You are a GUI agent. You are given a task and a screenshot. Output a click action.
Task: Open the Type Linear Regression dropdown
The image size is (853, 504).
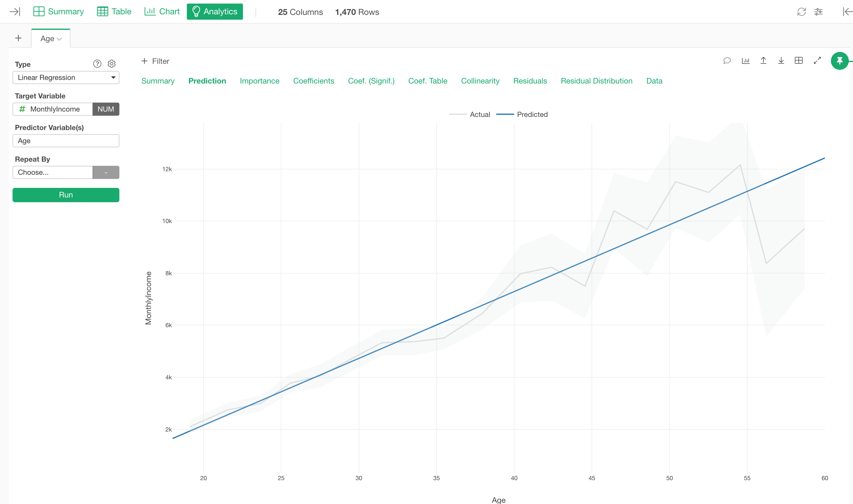66,78
